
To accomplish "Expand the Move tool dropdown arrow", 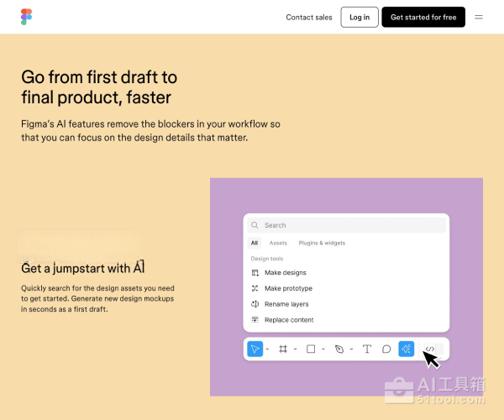I will coord(267,349).
